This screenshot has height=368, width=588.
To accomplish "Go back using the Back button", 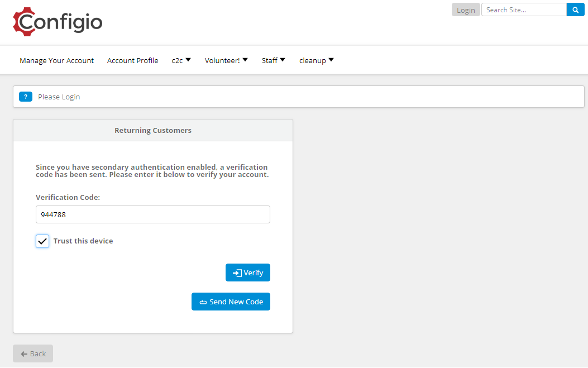I will (x=33, y=353).
